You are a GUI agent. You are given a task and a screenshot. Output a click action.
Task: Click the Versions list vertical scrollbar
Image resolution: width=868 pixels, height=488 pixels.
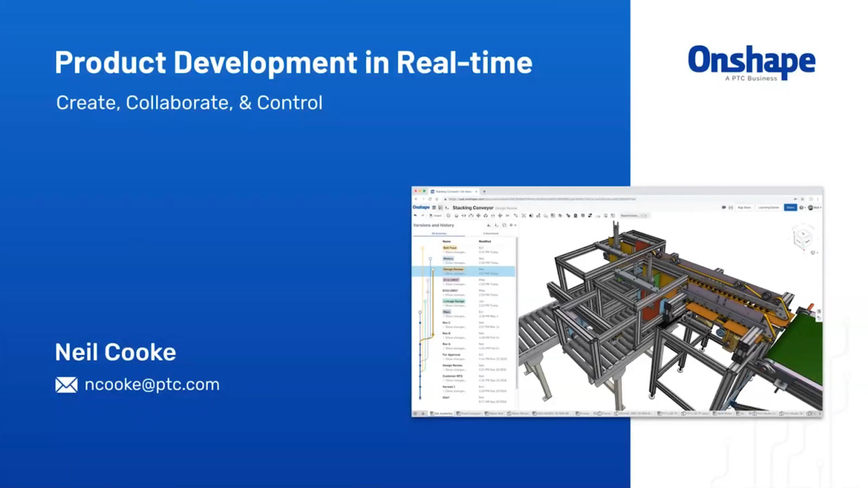(x=517, y=312)
